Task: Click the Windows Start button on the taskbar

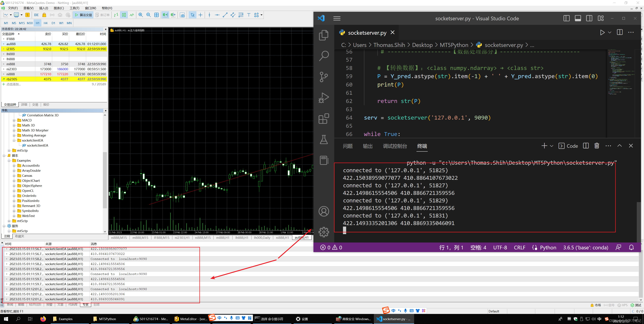Action: tap(6, 319)
